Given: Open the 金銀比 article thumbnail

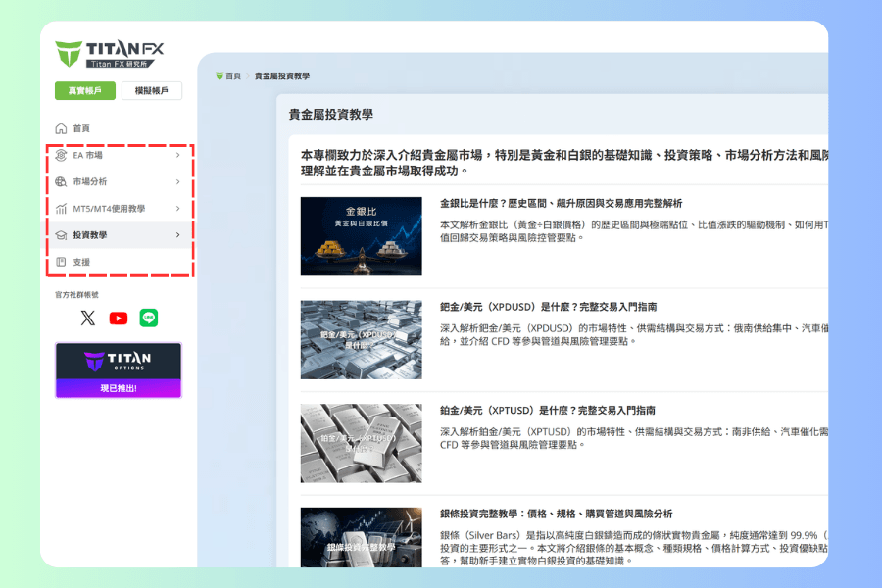Looking at the screenshot, I should [x=361, y=236].
